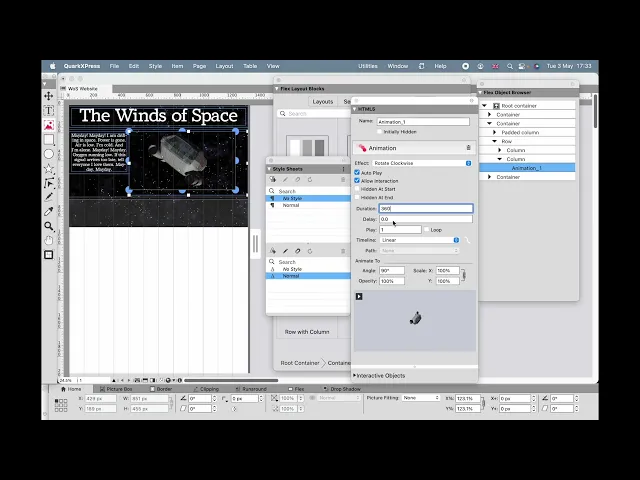Select the Bezier Pen tool
This screenshot has height=480, width=640.
pyautogui.click(x=49, y=183)
